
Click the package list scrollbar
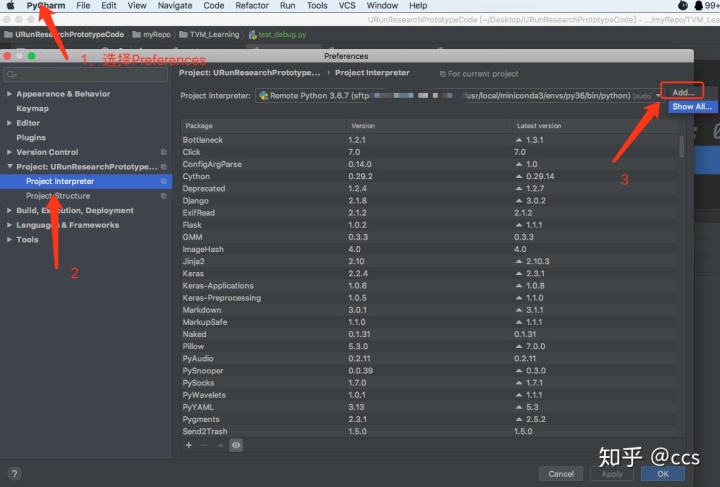click(x=681, y=147)
